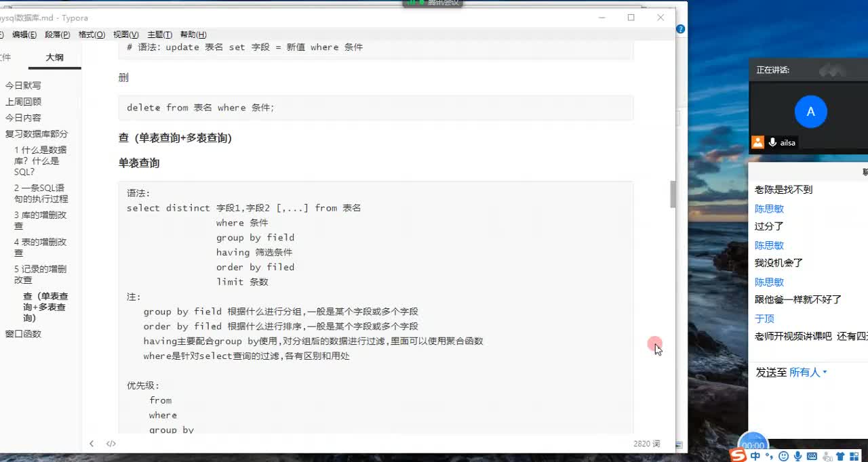This screenshot has height=462, width=868.
Task: Open the 视图(V) menu
Action: pyautogui.click(x=126, y=35)
